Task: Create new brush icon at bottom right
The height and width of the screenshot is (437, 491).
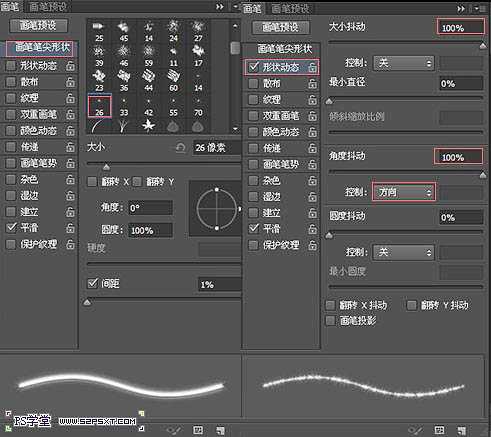Action: point(462,430)
